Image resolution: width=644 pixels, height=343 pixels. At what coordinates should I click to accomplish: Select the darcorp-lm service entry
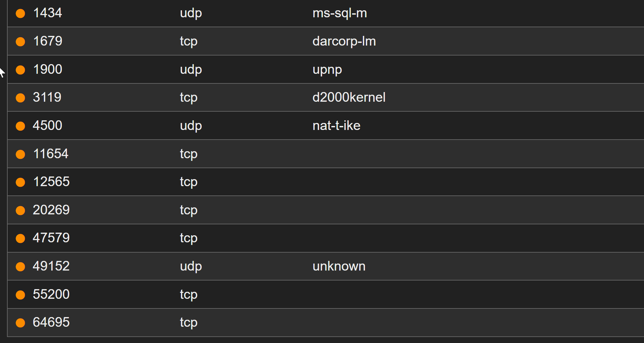pyautogui.click(x=344, y=42)
